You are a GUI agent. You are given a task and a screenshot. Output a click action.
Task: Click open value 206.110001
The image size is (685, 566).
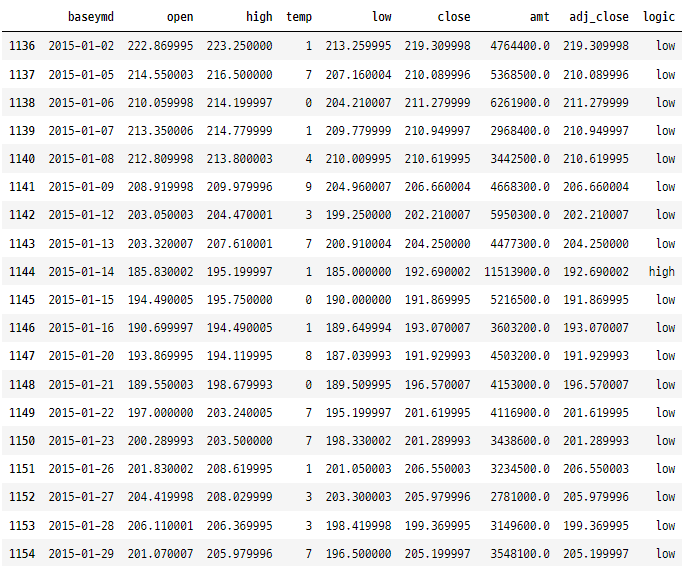click(x=160, y=525)
